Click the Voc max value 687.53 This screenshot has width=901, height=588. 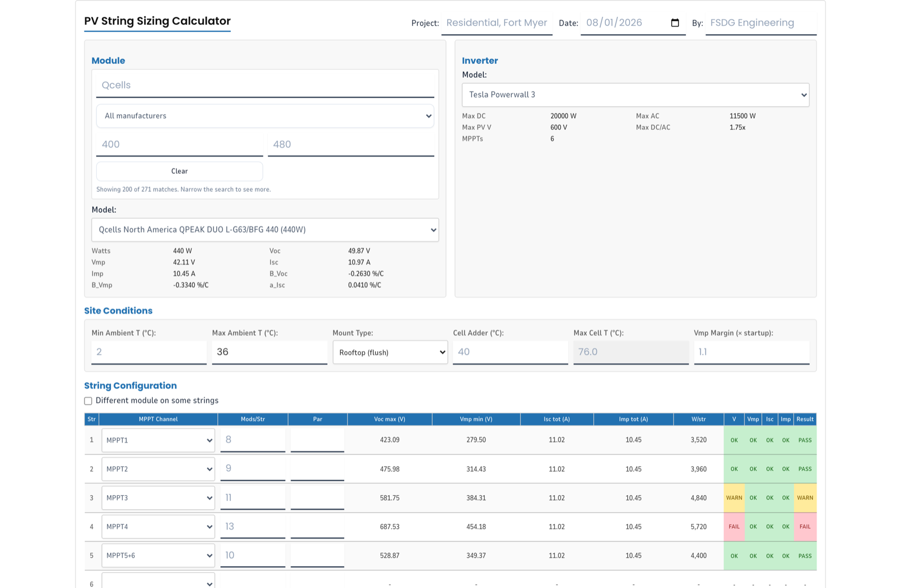click(390, 527)
